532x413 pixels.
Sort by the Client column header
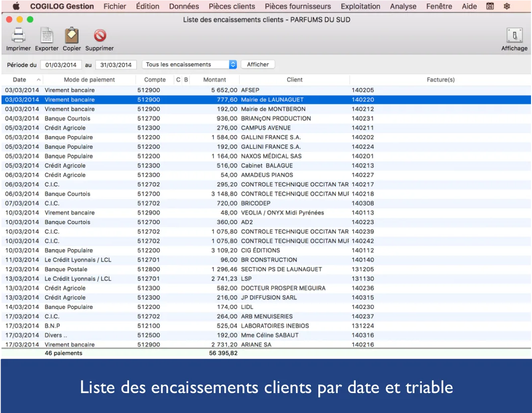(294, 80)
